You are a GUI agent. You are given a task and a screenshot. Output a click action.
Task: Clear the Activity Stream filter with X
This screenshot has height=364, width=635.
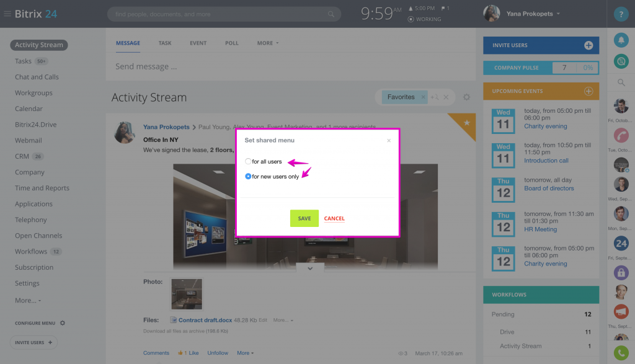click(x=446, y=97)
